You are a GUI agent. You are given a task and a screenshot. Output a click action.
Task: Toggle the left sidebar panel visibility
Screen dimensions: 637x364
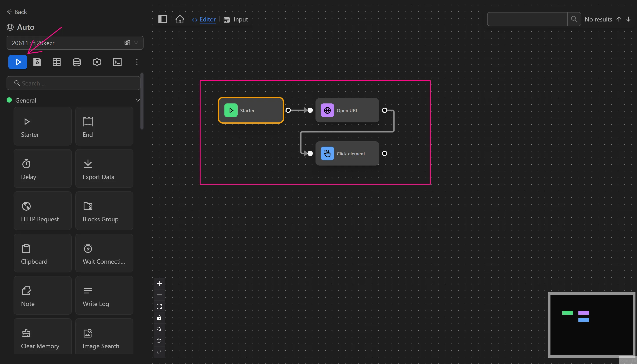click(163, 19)
